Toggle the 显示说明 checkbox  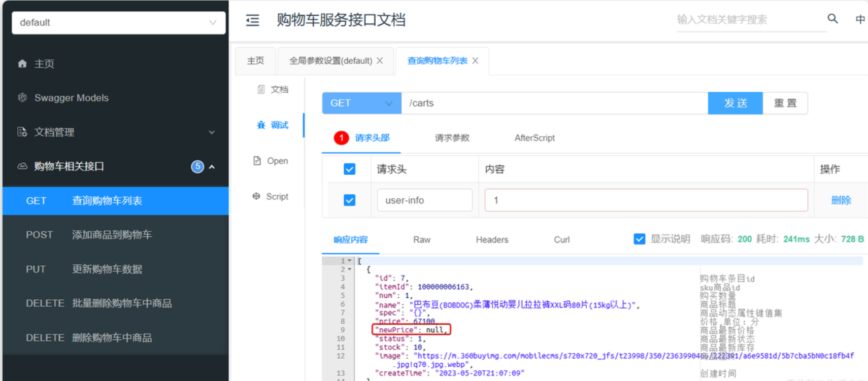[640, 239]
